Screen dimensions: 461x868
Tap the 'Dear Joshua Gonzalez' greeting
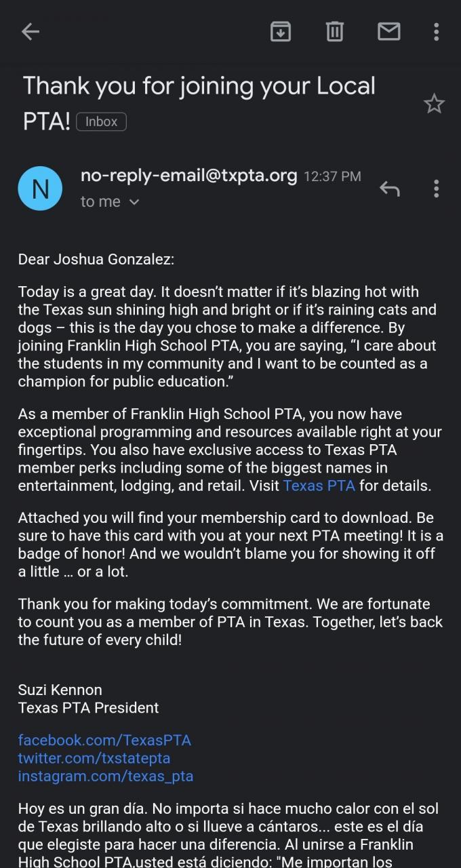click(x=96, y=259)
